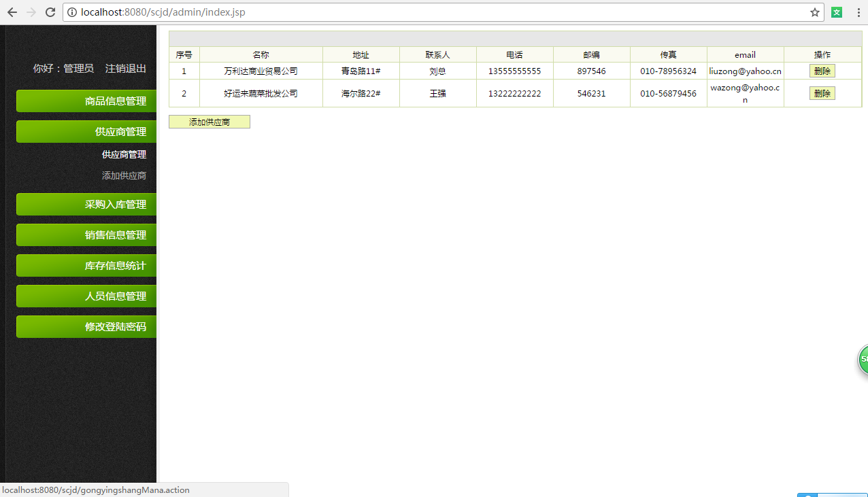Image resolution: width=868 pixels, height=497 pixels.
Task: Click the green extension icon beside the star
Action: tap(836, 12)
